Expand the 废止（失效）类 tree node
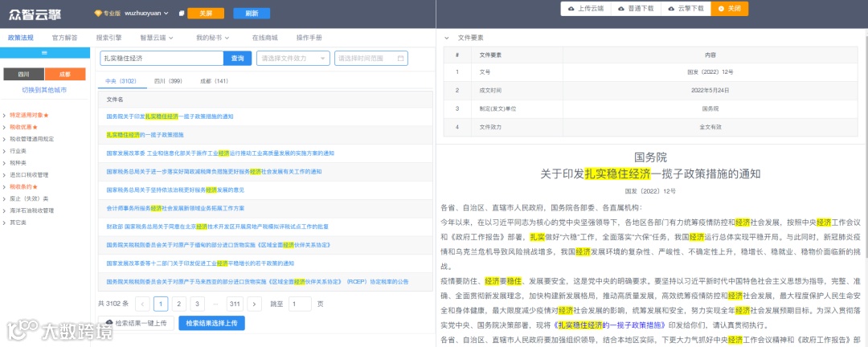Image resolution: width=868 pixels, height=347 pixels. click(x=5, y=198)
